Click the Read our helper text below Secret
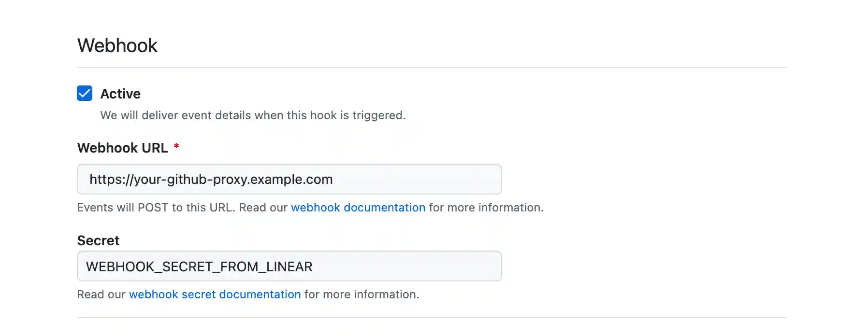 [x=101, y=294]
